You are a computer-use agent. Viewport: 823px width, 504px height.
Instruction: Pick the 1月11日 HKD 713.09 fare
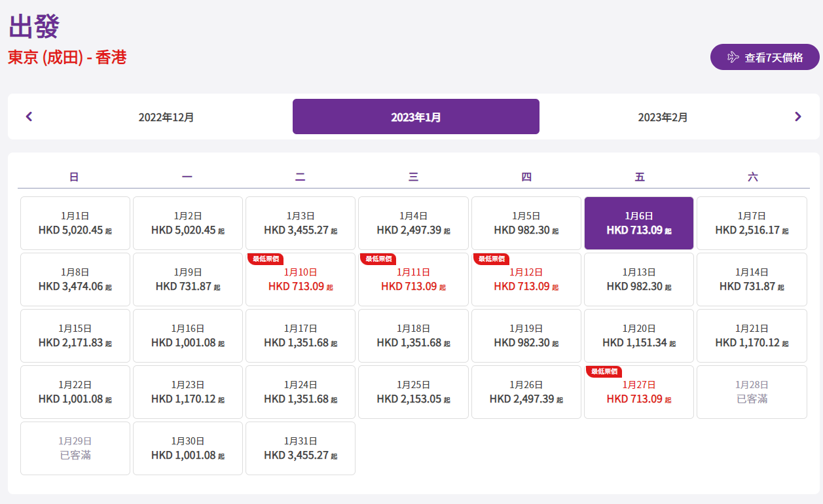(x=413, y=280)
